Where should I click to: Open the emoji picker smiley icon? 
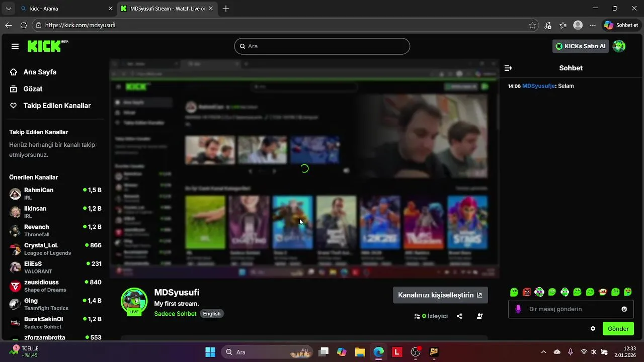point(624,309)
